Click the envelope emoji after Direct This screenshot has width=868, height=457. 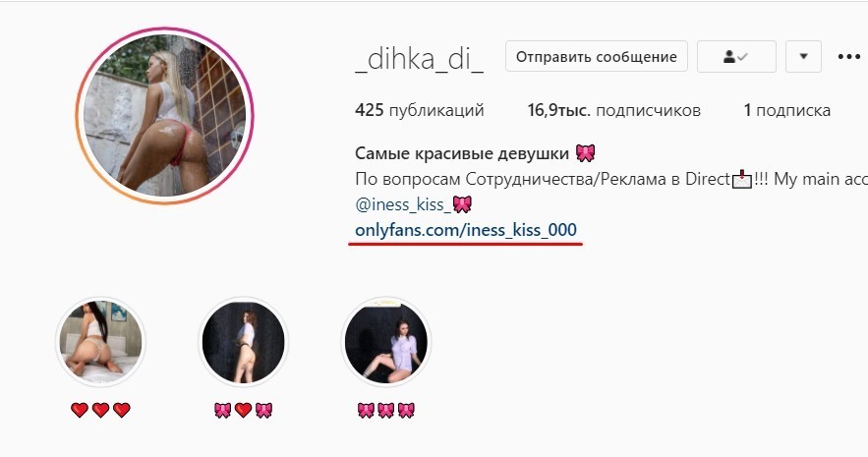click(742, 179)
